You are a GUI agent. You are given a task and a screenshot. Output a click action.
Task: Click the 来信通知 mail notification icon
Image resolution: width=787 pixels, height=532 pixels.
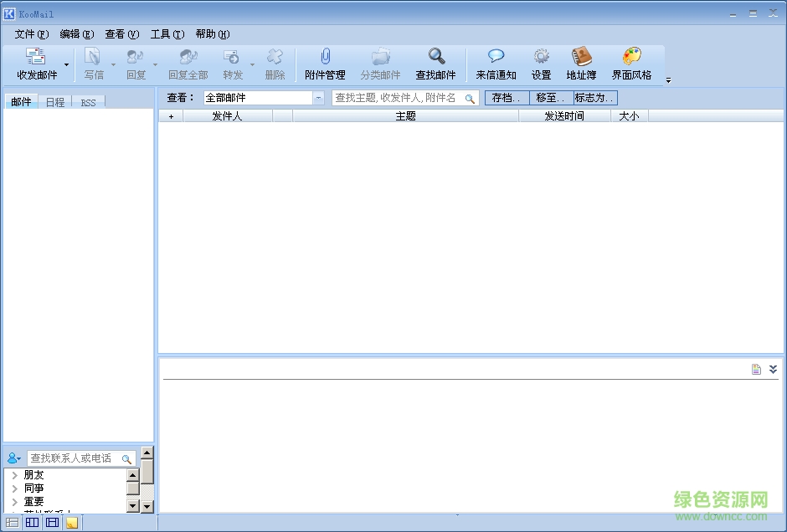point(496,63)
